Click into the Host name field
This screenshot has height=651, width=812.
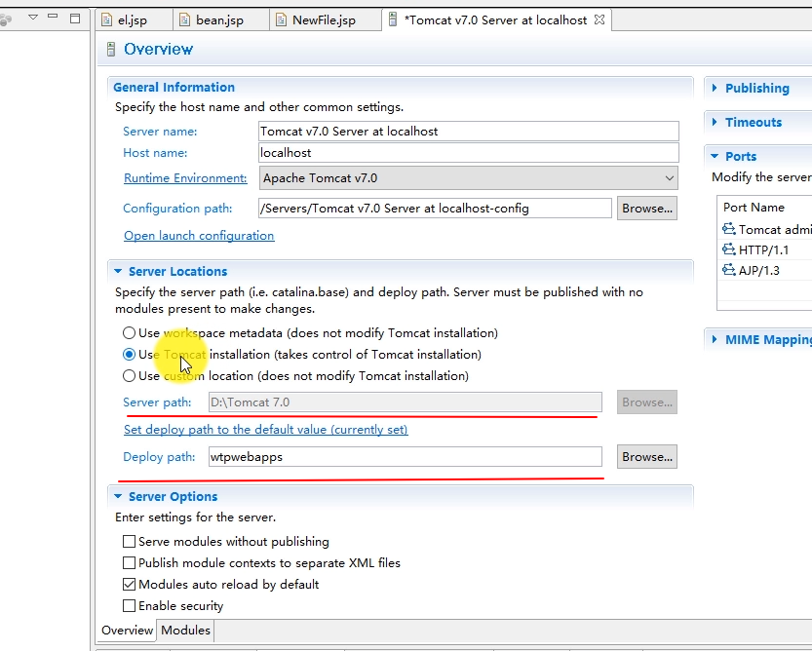click(x=469, y=153)
